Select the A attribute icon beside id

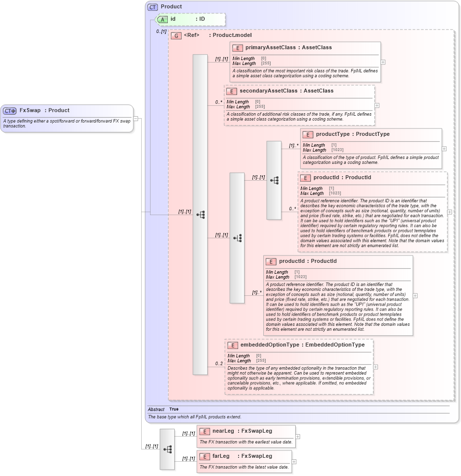coord(162,19)
